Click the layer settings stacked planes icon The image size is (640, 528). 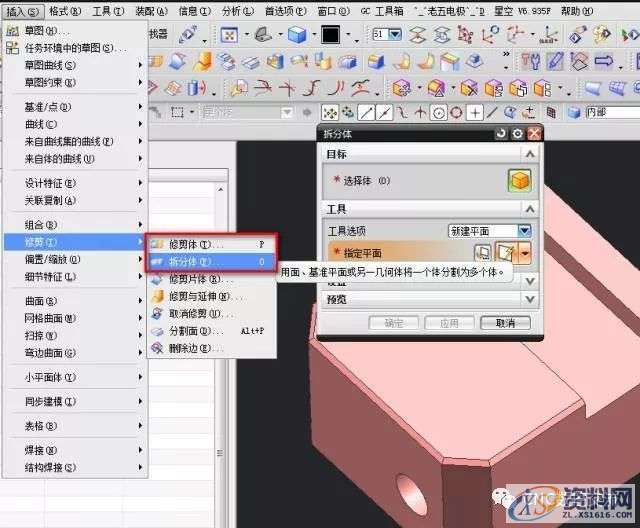[417, 35]
